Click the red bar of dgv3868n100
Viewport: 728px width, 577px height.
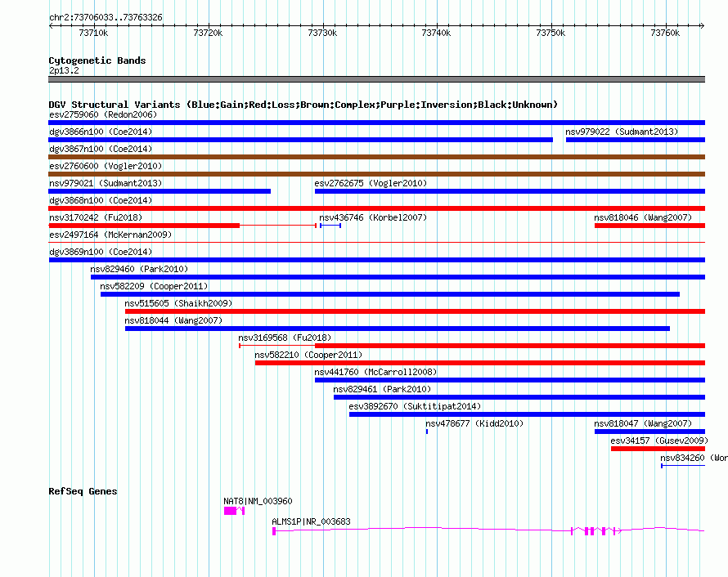point(376,208)
